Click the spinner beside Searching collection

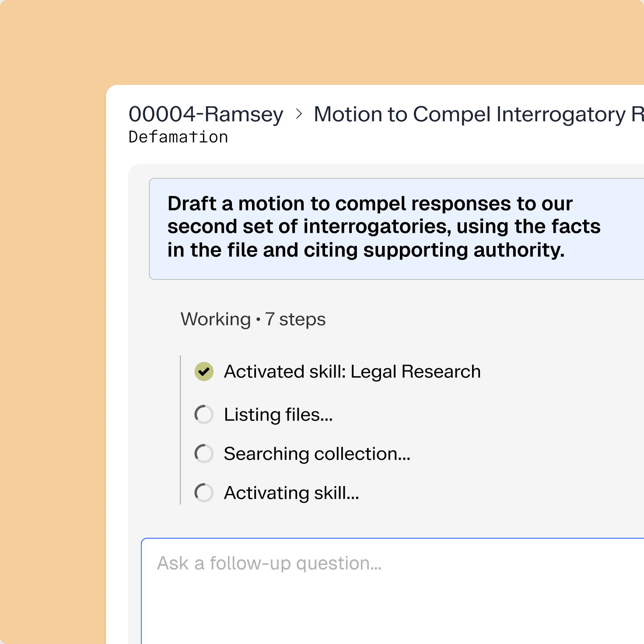point(204,454)
